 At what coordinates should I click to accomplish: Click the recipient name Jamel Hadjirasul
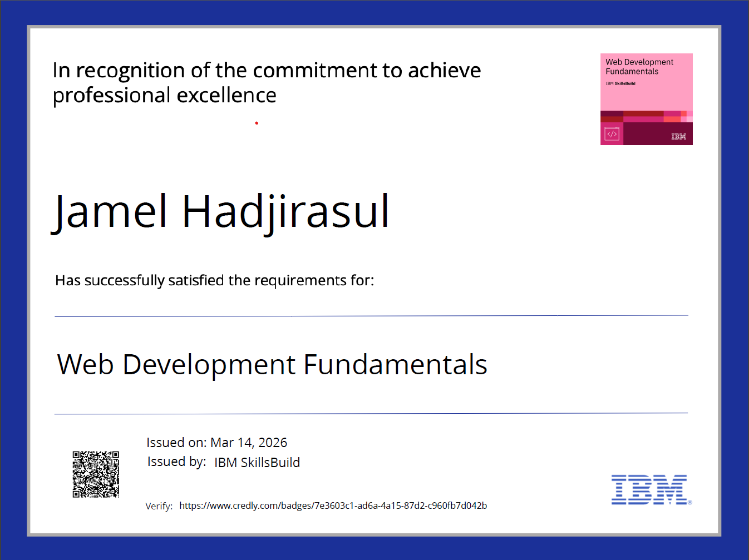click(x=220, y=212)
